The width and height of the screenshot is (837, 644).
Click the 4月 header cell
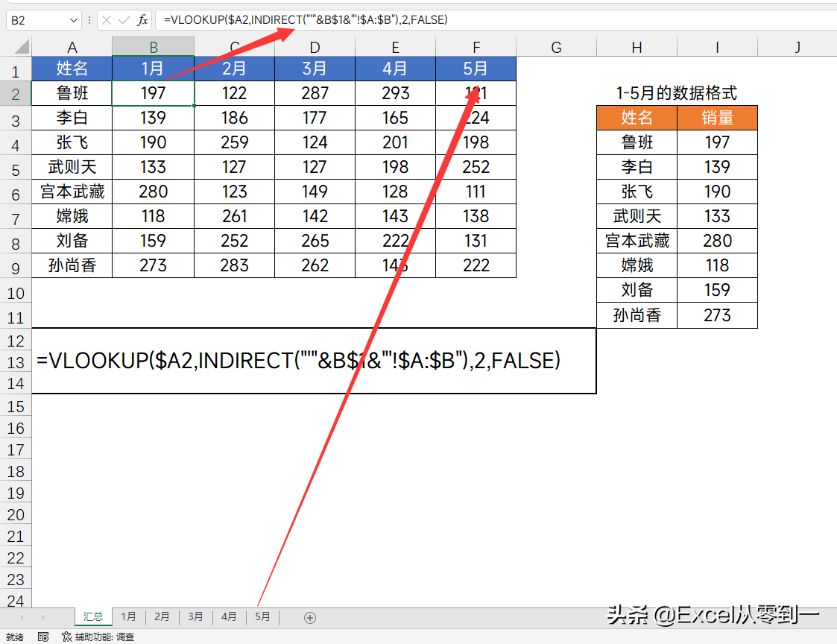(x=396, y=69)
